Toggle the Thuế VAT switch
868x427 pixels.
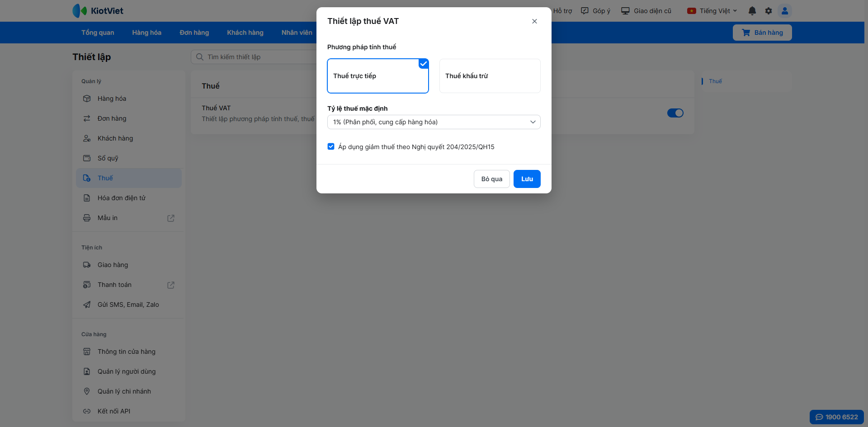675,113
